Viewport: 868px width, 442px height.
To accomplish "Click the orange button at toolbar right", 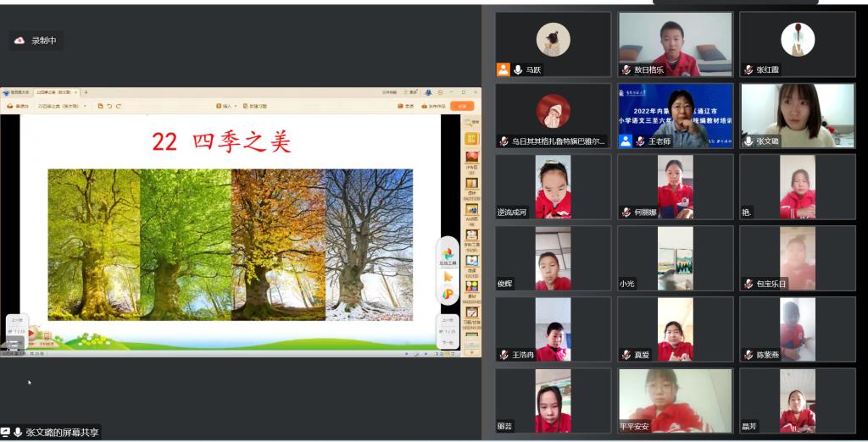I will pos(461,106).
